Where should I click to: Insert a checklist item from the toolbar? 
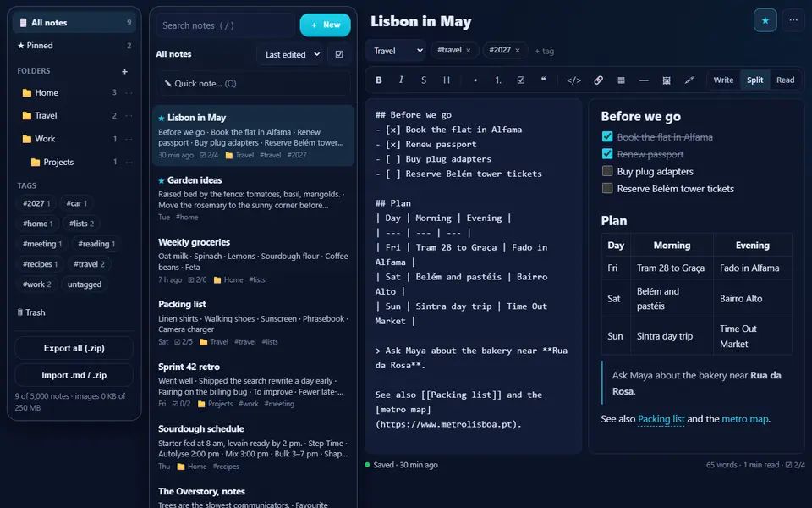(521, 80)
